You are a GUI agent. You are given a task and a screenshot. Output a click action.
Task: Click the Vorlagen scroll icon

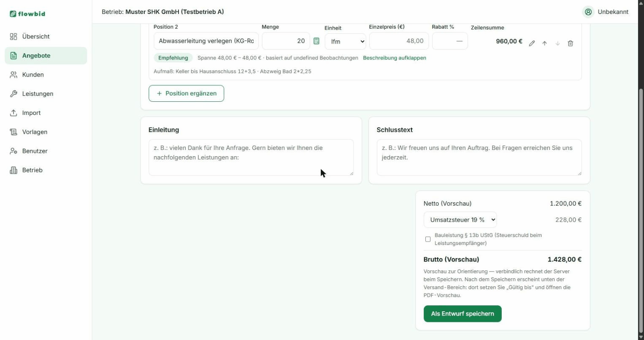(x=14, y=132)
